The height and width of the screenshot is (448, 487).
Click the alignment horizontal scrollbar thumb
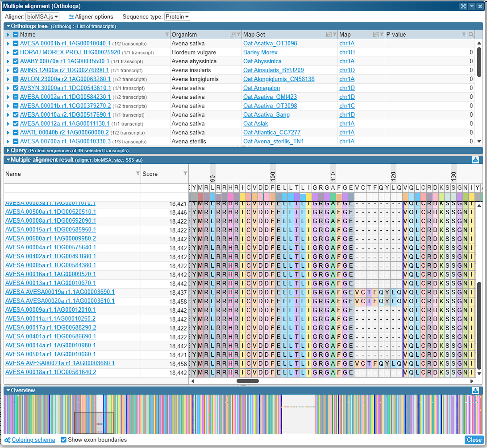tap(248, 381)
